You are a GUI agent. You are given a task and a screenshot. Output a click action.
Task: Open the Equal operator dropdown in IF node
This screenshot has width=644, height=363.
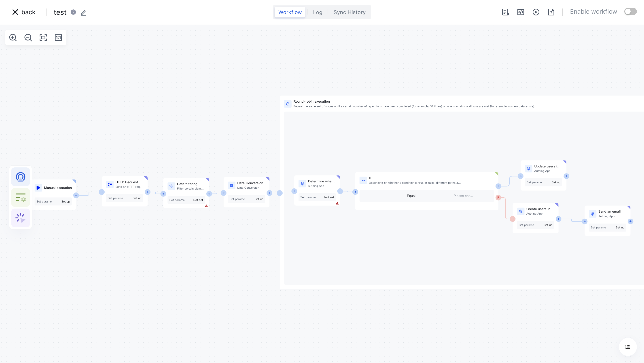411,196
